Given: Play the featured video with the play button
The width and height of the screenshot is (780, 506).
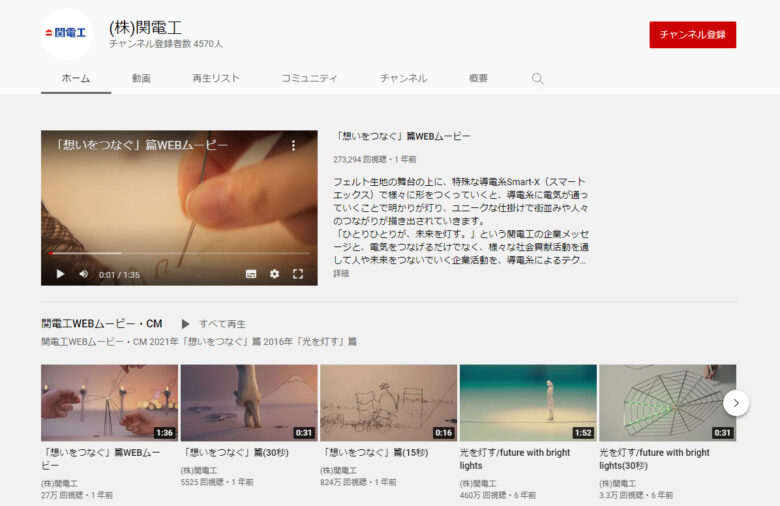Looking at the screenshot, I should 60,274.
